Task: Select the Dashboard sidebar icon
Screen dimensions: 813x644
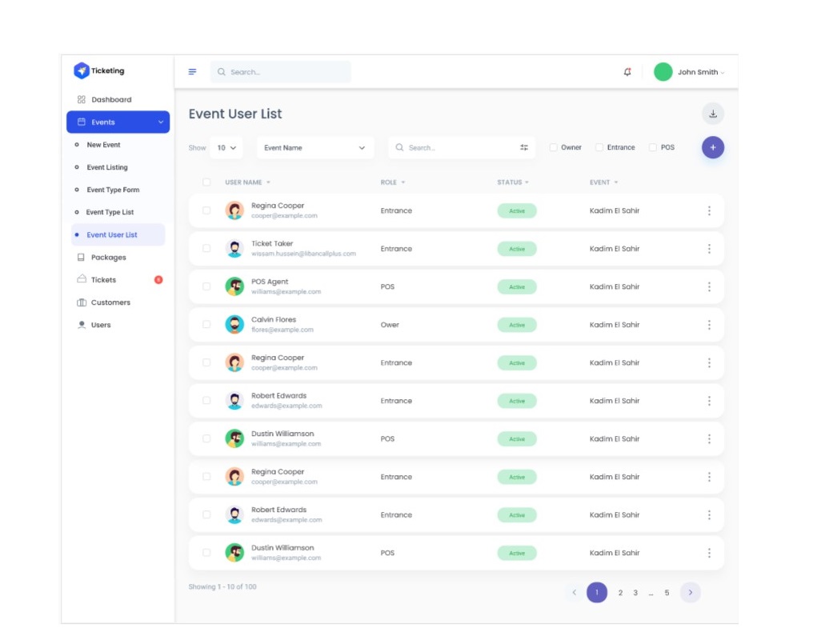Action: [81, 99]
